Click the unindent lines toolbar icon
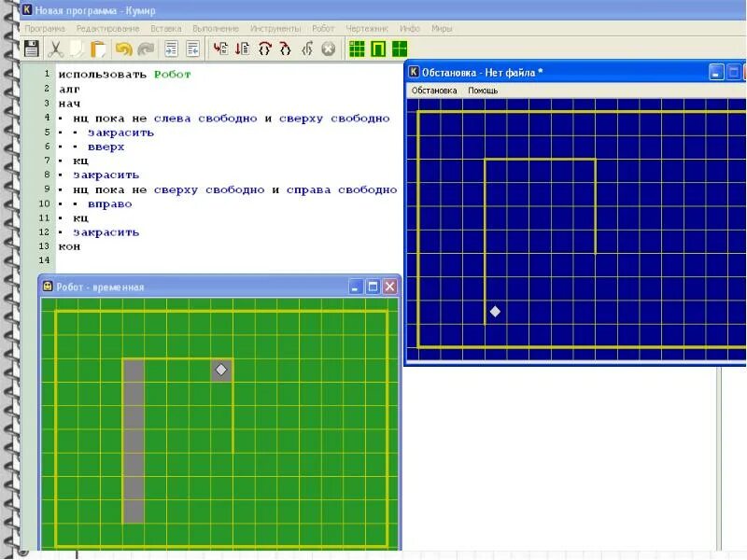747x560 pixels. point(192,49)
